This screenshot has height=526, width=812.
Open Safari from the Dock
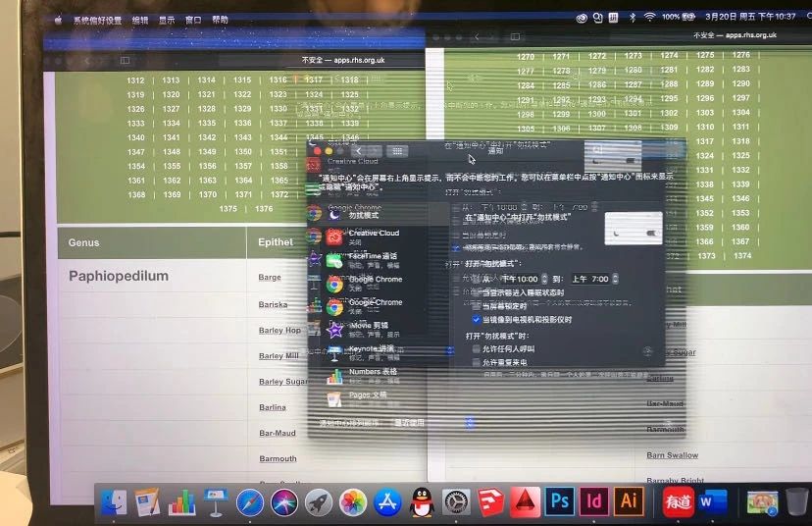[x=250, y=501]
